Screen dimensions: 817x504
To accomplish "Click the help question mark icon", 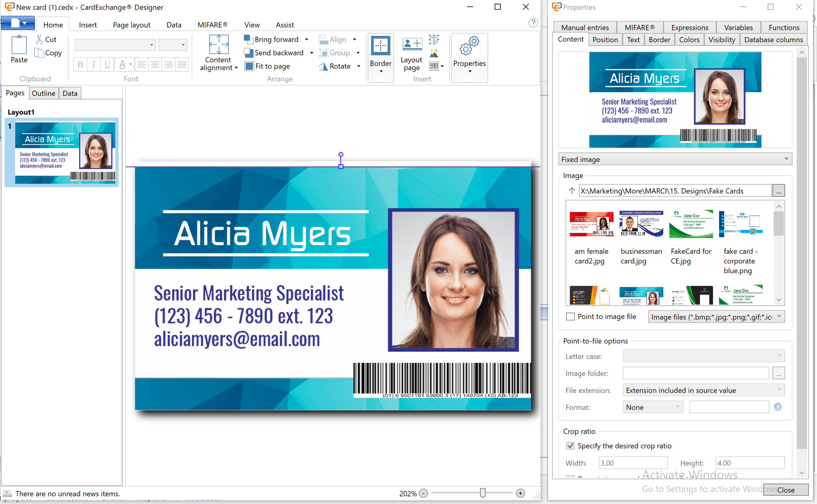I will (533, 23).
